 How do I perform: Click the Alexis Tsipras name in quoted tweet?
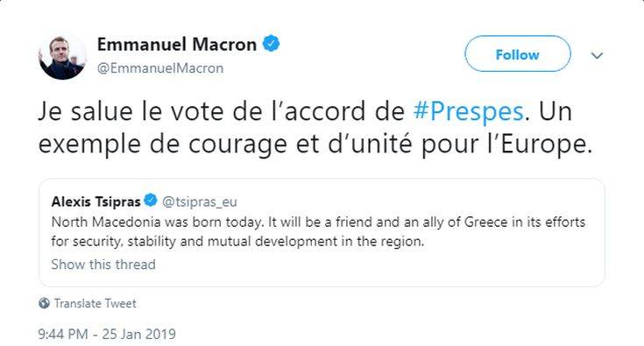coord(96,201)
